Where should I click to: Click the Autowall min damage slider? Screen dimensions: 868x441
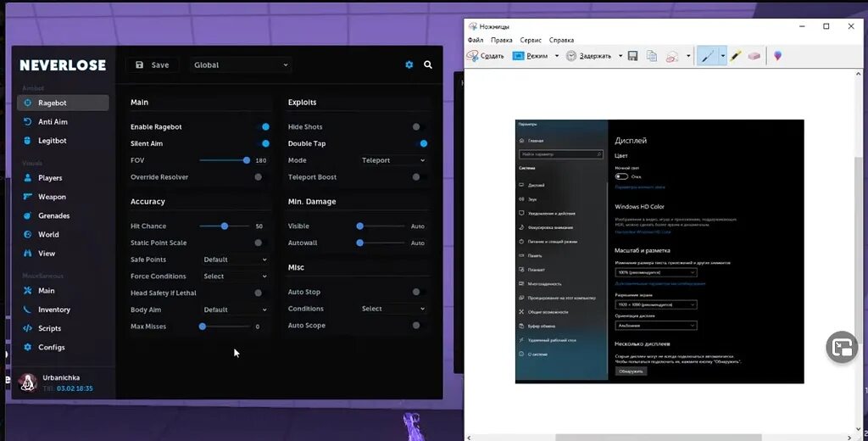(x=382, y=243)
